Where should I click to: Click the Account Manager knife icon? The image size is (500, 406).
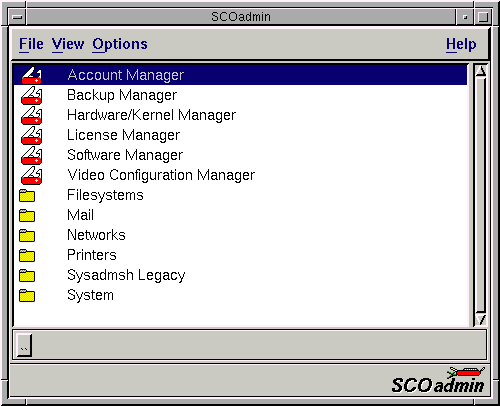click(x=31, y=75)
